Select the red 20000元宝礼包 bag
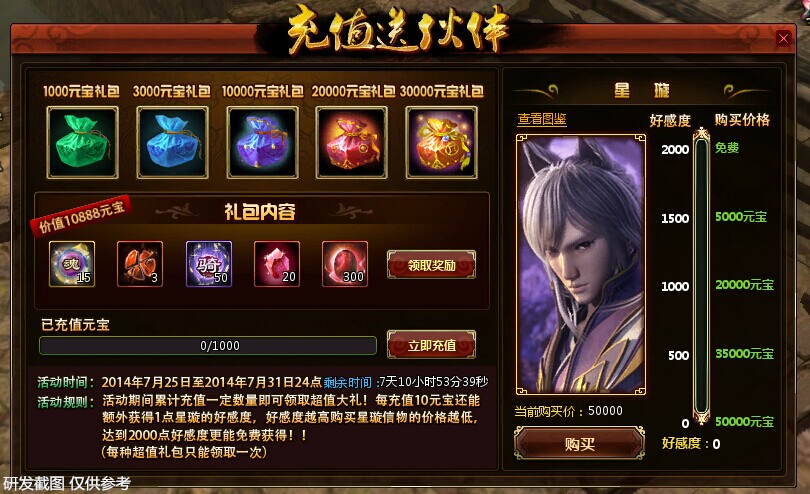 [x=352, y=143]
